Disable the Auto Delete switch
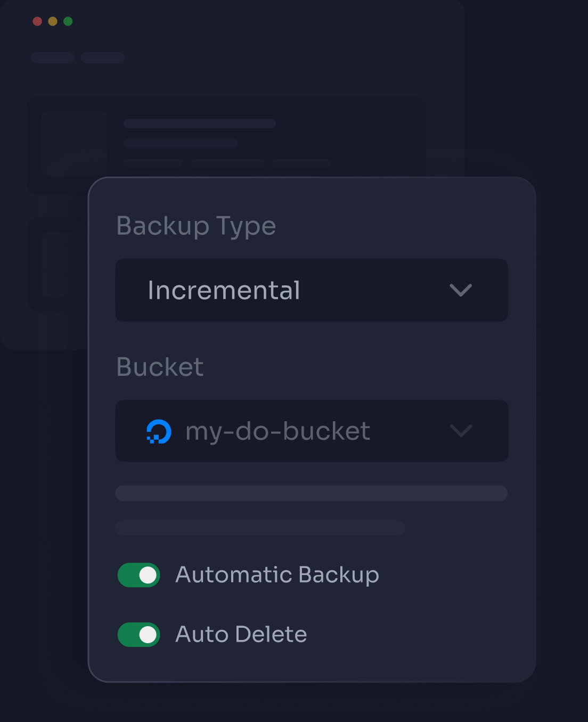588x722 pixels. point(139,635)
